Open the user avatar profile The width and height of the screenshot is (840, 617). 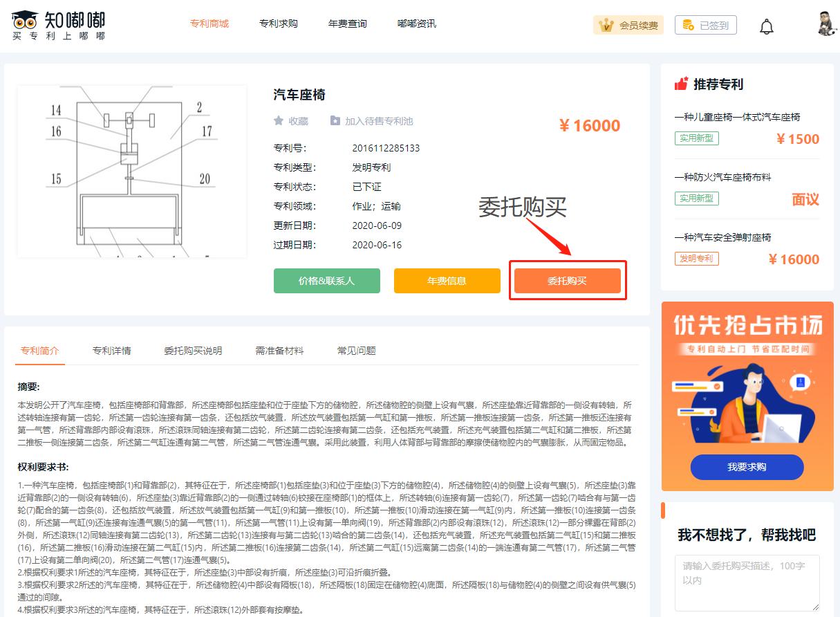point(828,24)
